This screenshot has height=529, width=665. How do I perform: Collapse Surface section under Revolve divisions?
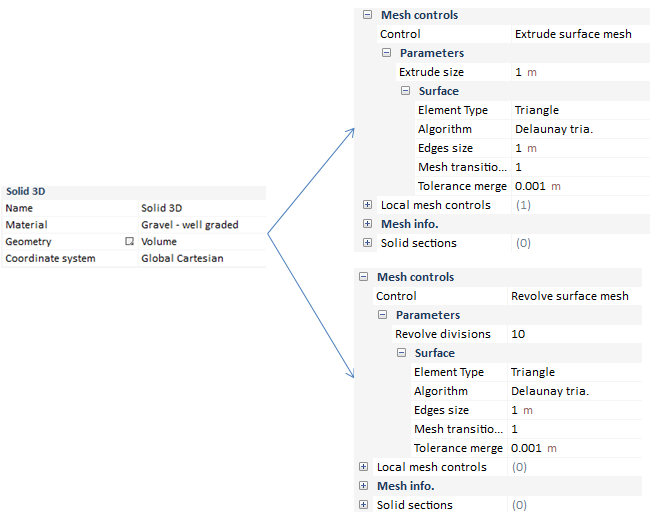[x=401, y=353]
